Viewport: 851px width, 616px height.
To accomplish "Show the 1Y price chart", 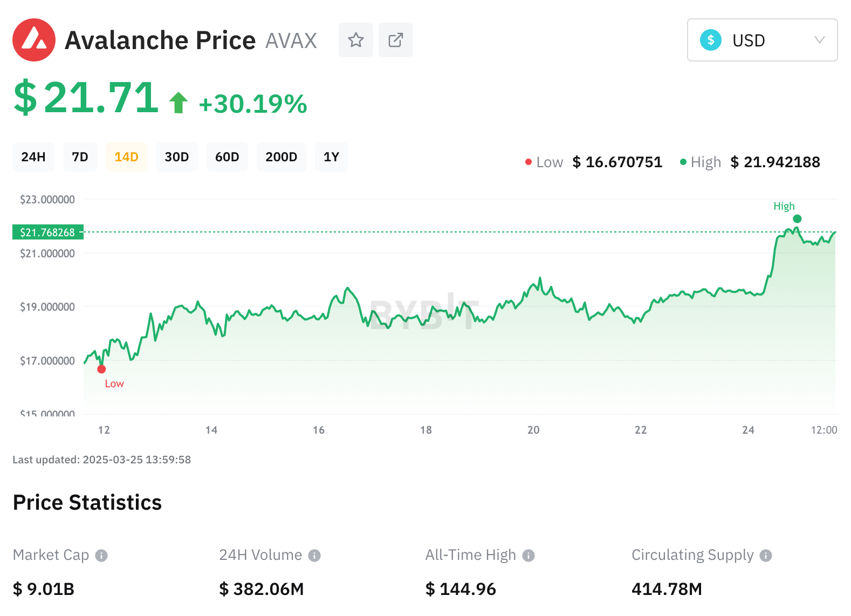I will click(331, 157).
